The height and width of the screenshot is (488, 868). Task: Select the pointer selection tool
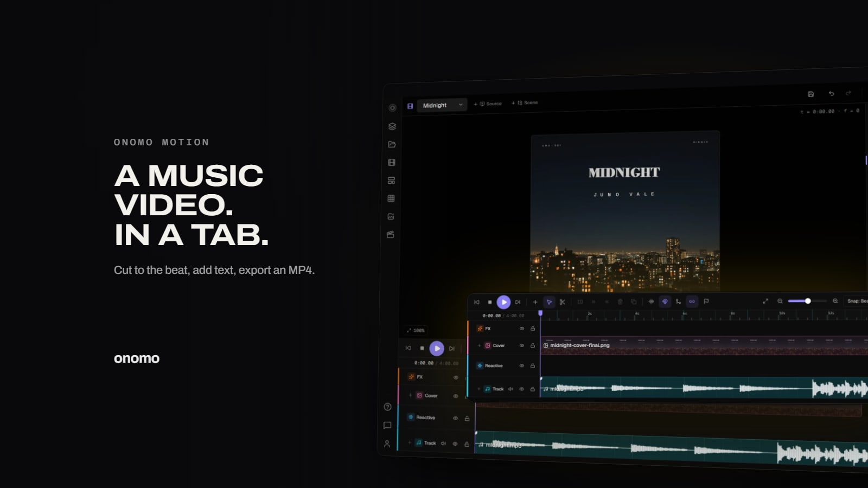point(549,302)
